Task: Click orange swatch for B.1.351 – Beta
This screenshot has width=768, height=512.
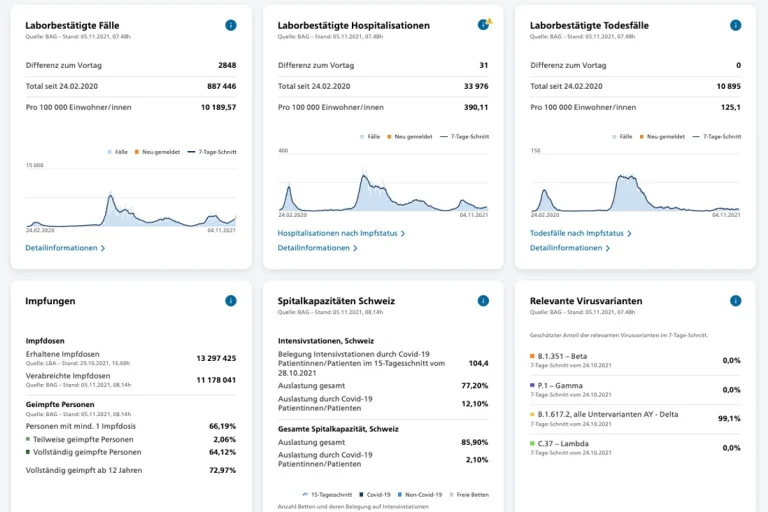Action: tap(532, 356)
